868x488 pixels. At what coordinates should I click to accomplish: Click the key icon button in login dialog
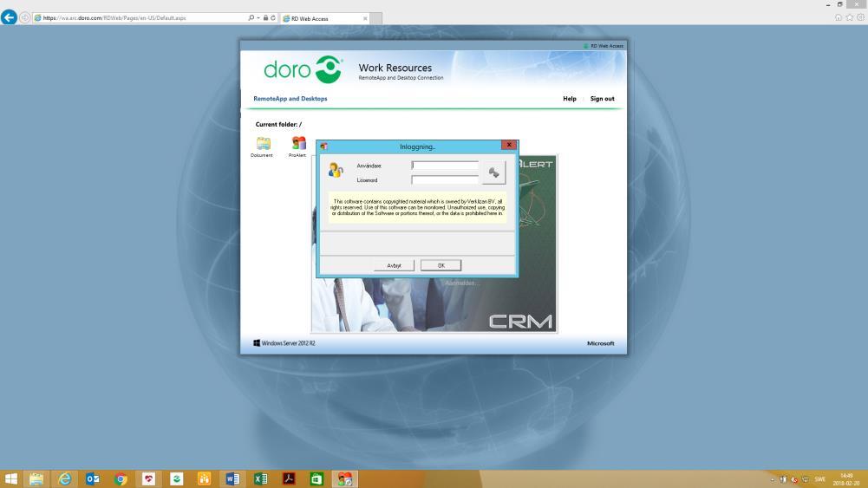493,172
